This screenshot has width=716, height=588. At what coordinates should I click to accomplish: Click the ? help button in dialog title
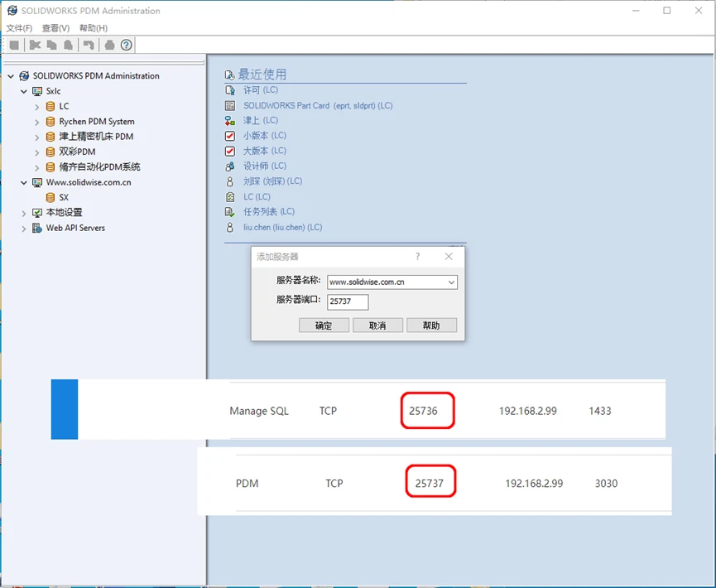(x=417, y=257)
